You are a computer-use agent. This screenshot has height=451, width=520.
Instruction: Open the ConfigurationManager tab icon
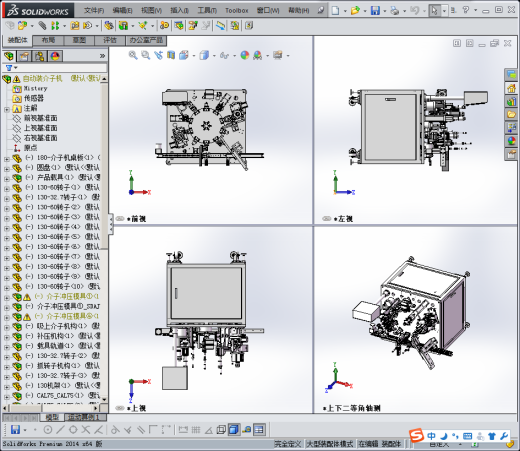coord(40,56)
